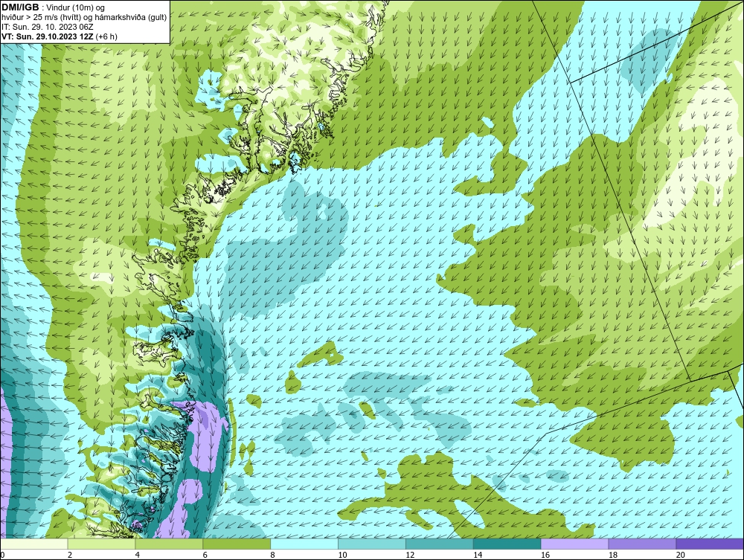Click the legend label '10'
The image size is (744, 560).
click(342, 555)
